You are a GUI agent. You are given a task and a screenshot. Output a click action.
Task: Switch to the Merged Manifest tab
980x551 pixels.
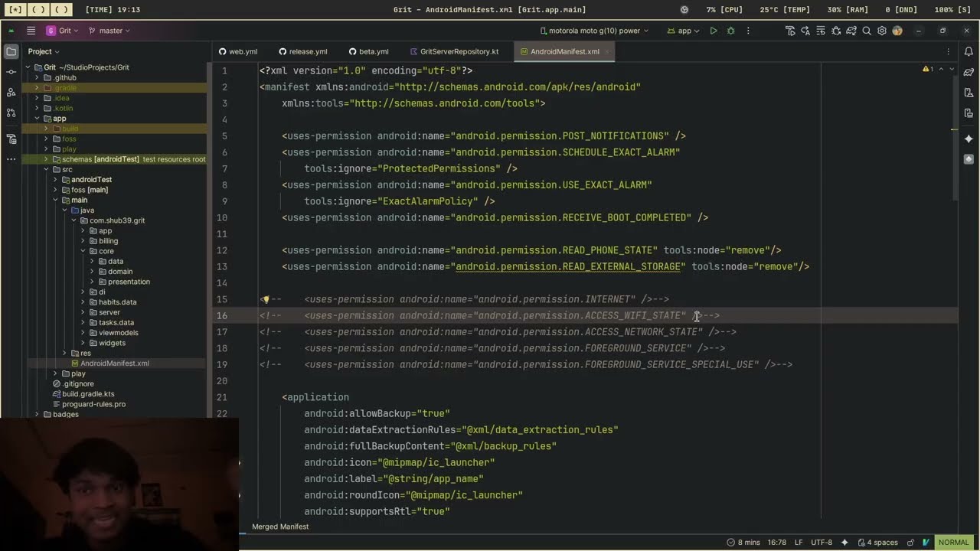tap(280, 527)
